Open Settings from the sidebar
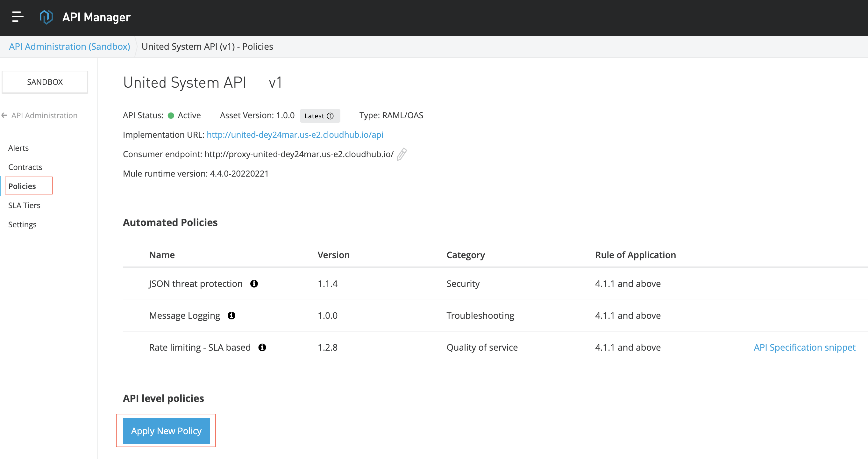 coord(22,224)
